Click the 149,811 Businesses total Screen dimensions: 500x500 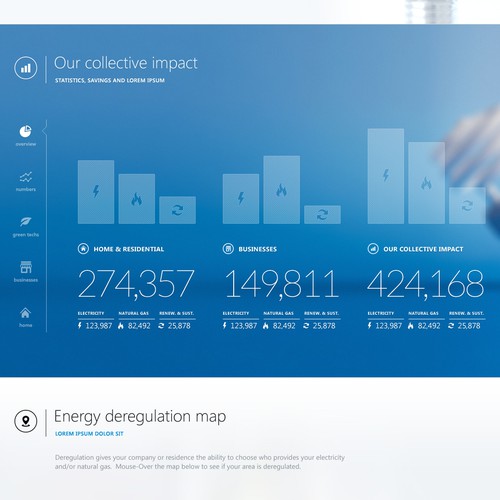(282, 284)
